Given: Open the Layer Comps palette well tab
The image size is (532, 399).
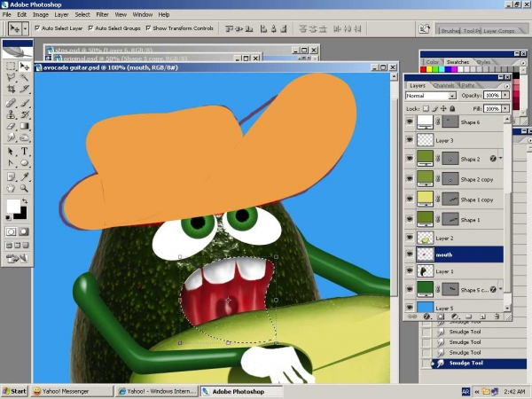Looking at the screenshot, I should 498,31.
